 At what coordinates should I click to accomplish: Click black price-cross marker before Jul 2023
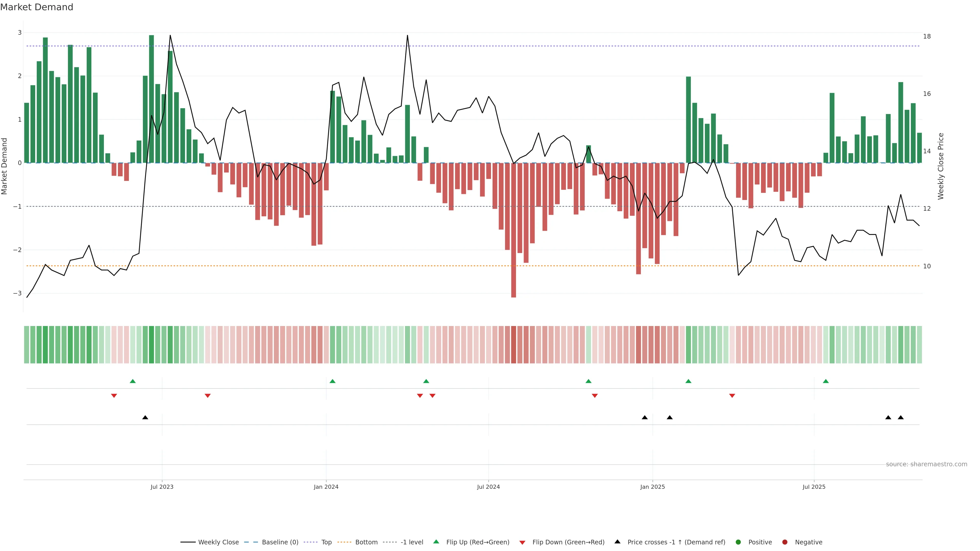click(x=145, y=418)
